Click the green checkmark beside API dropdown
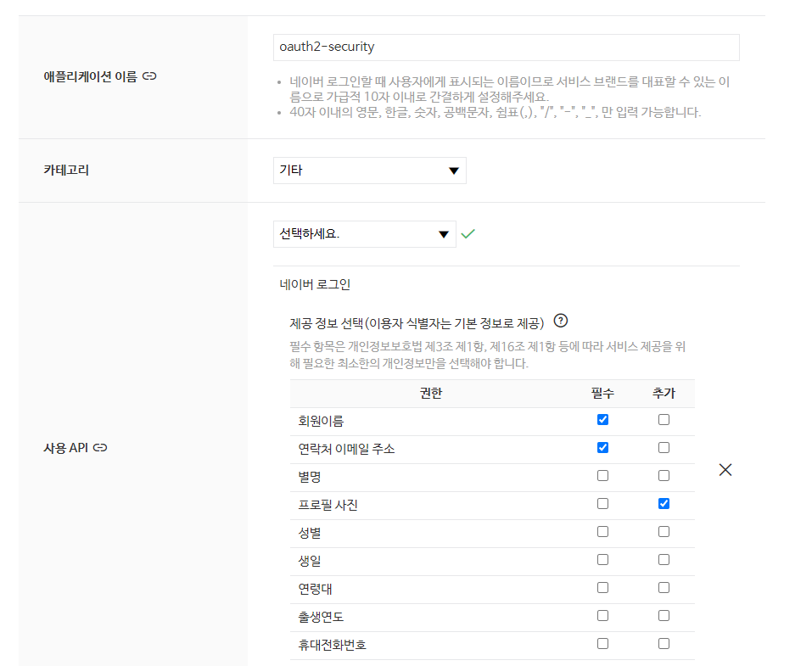This screenshot has height=666, width=812. pos(468,234)
